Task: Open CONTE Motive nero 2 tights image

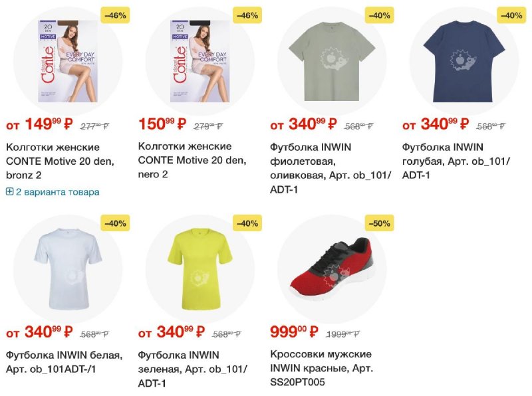Action: (x=200, y=61)
